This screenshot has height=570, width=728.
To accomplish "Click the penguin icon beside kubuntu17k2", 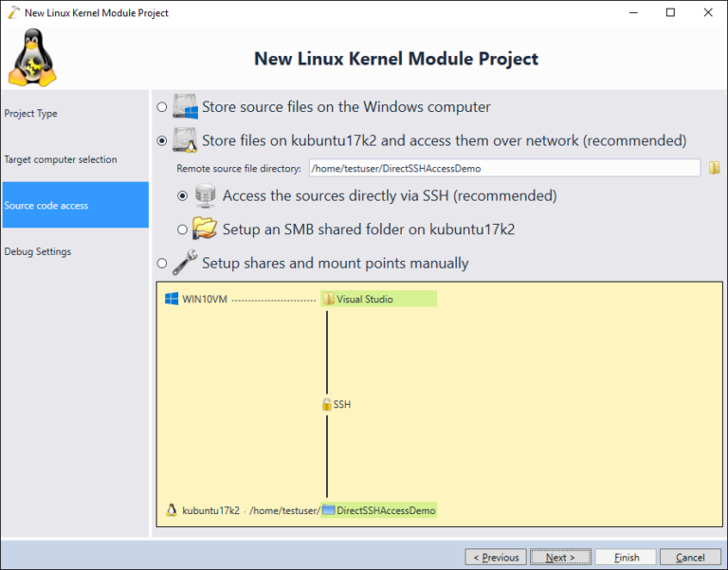I will (x=172, y=510).
